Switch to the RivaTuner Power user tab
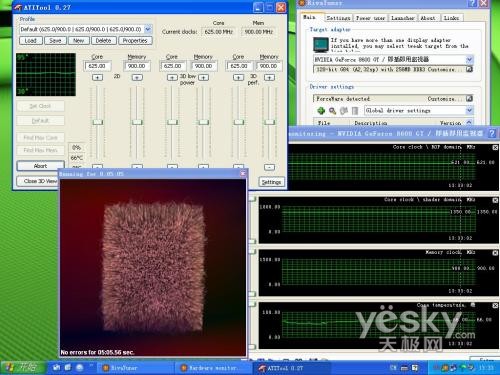Screen dimensions: 500x375 pos(370,18)
